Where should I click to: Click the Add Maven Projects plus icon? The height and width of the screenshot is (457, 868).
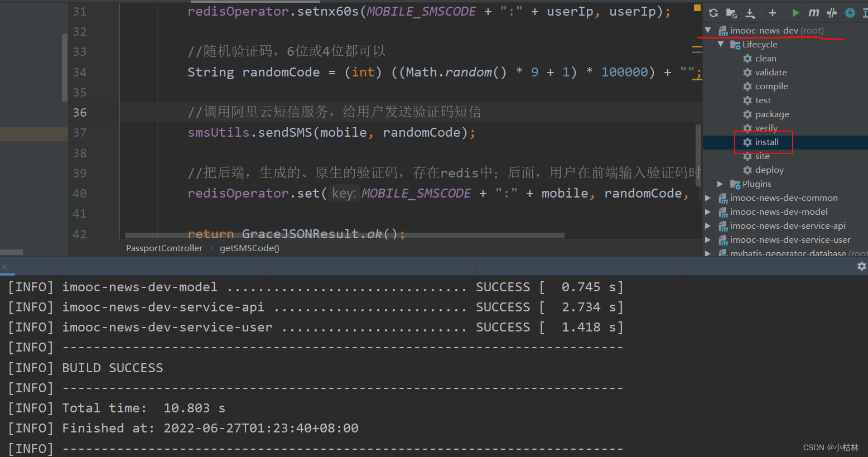coord(773,13)
